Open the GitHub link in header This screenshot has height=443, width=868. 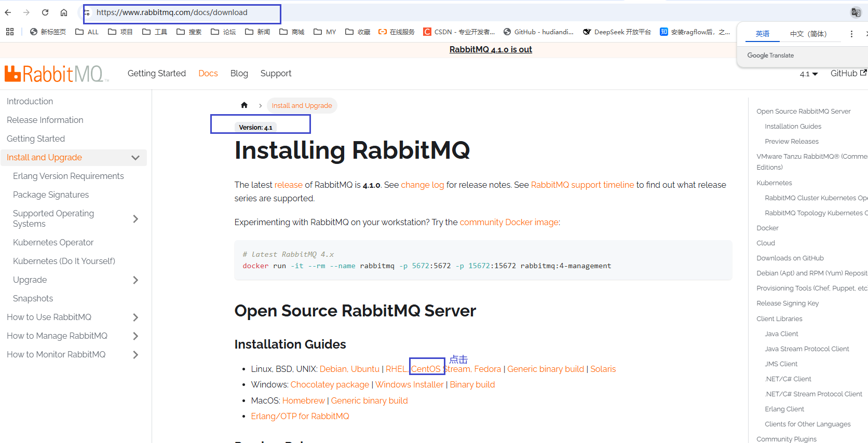click(848, 74)
